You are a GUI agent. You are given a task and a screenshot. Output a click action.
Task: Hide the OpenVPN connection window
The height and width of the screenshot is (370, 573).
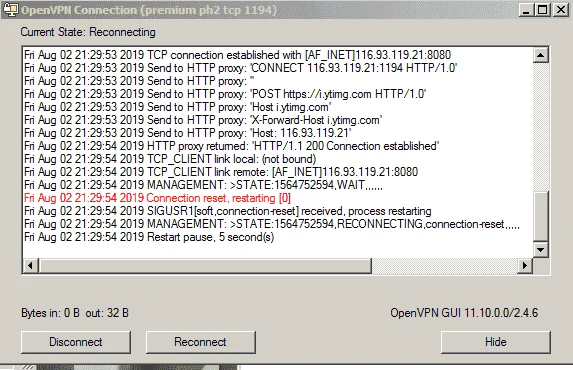pos(496,342)
